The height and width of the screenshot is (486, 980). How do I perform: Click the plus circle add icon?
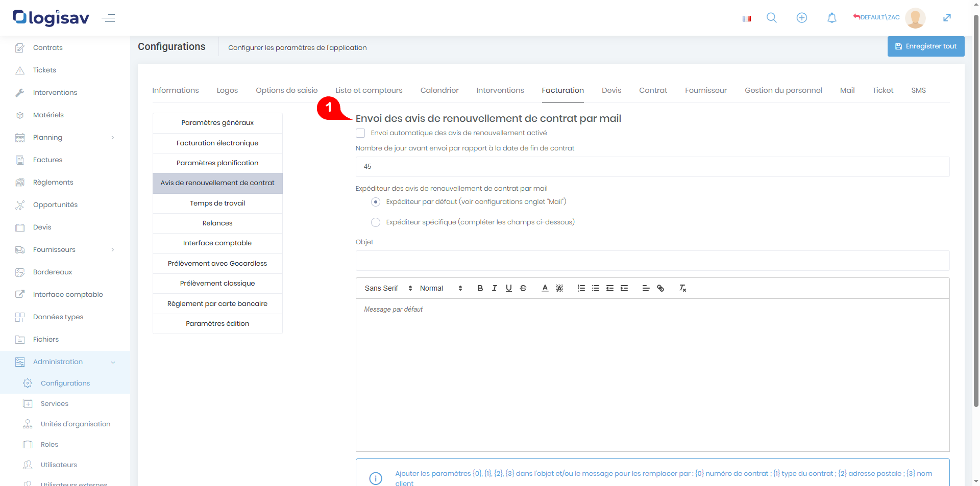802,18
